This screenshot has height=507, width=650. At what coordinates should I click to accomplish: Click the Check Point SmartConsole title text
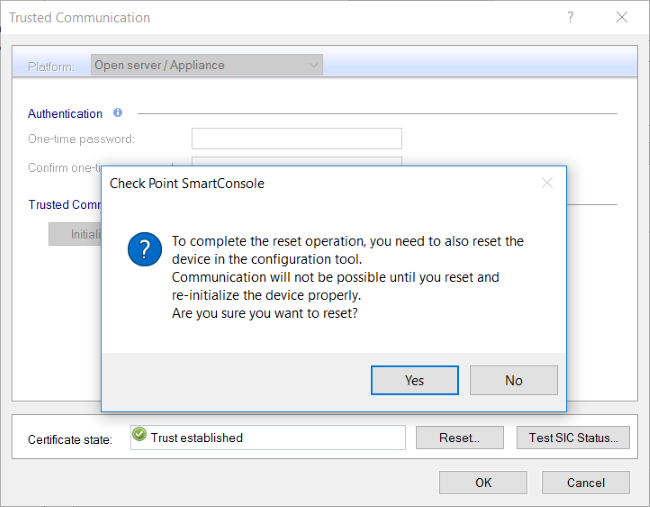coord(187,183)
